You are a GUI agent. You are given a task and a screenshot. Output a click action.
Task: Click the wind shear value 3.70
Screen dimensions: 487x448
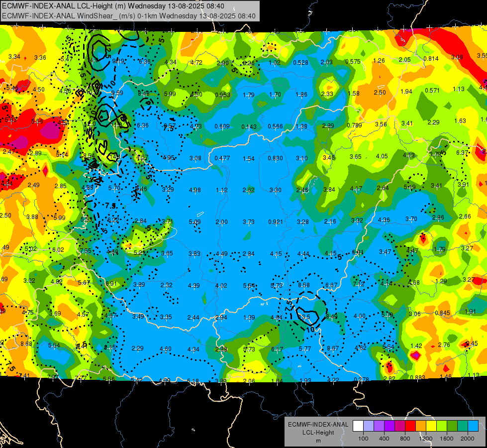pyautogui.click(x=411, y=219)
